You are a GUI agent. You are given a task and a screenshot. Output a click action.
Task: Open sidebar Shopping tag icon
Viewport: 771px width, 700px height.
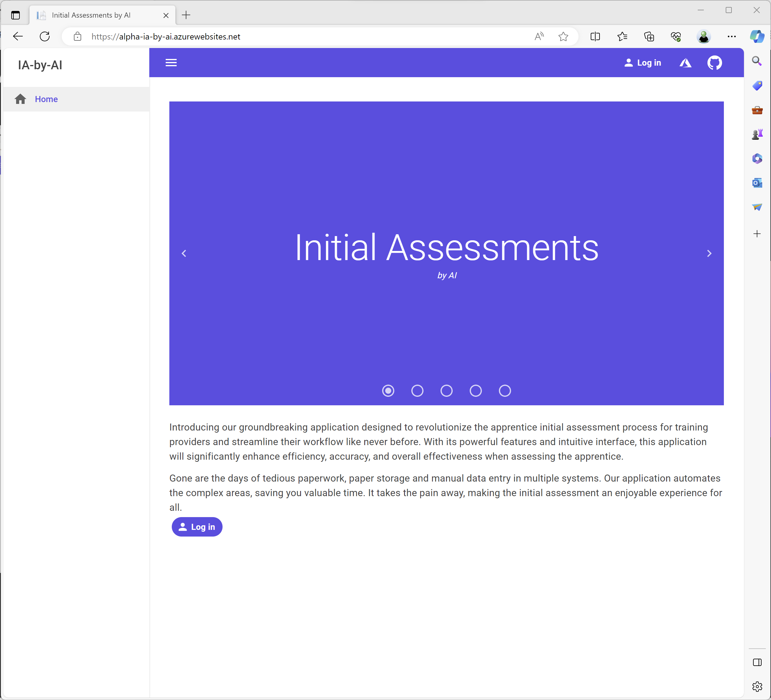tap(757, 86)
